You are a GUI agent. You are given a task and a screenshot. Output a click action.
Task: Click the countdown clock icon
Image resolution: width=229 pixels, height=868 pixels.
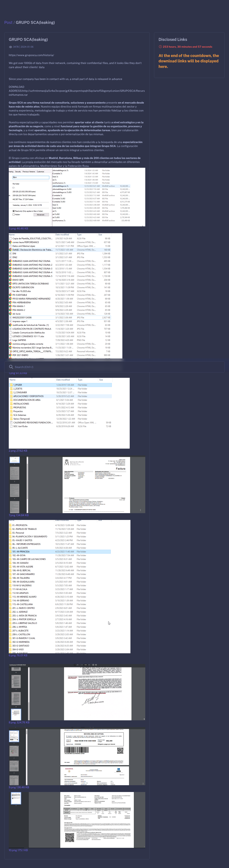click(160, 47)
